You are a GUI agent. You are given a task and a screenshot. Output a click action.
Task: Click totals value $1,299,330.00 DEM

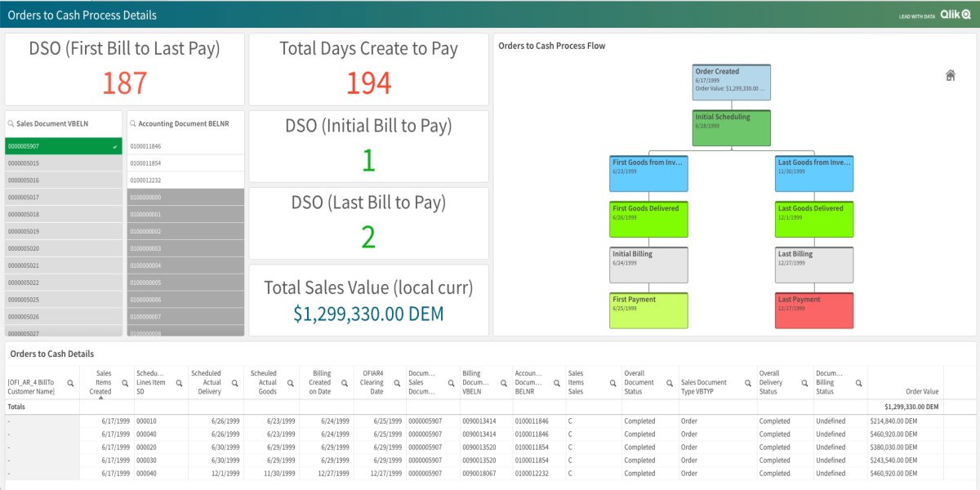911,407
